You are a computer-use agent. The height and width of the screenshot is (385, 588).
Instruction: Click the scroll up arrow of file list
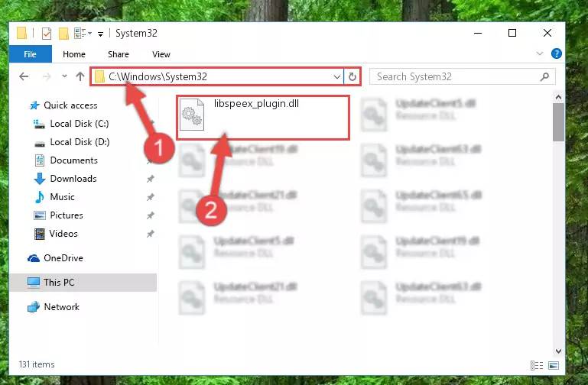558,97
